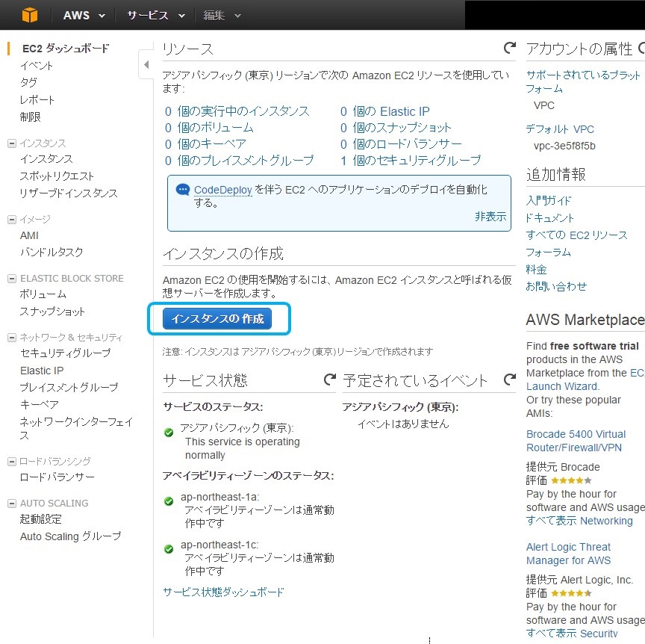The image size is (645, 644).
Task: Collapse the ネットワーク & セキュリティ section
Action: click(12, 338)
